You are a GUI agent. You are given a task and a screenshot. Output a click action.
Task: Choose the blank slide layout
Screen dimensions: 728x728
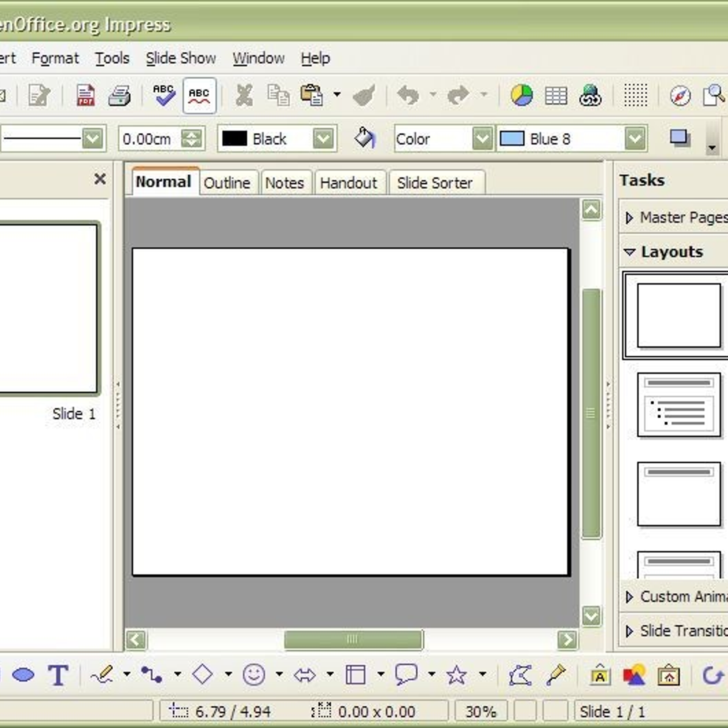point(679,315)
